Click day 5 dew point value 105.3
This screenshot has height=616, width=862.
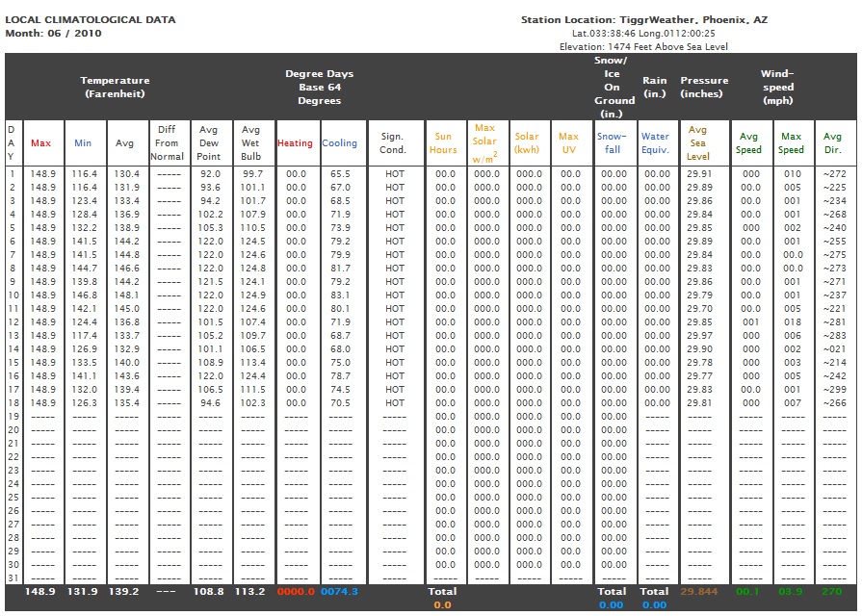point(211,227)
